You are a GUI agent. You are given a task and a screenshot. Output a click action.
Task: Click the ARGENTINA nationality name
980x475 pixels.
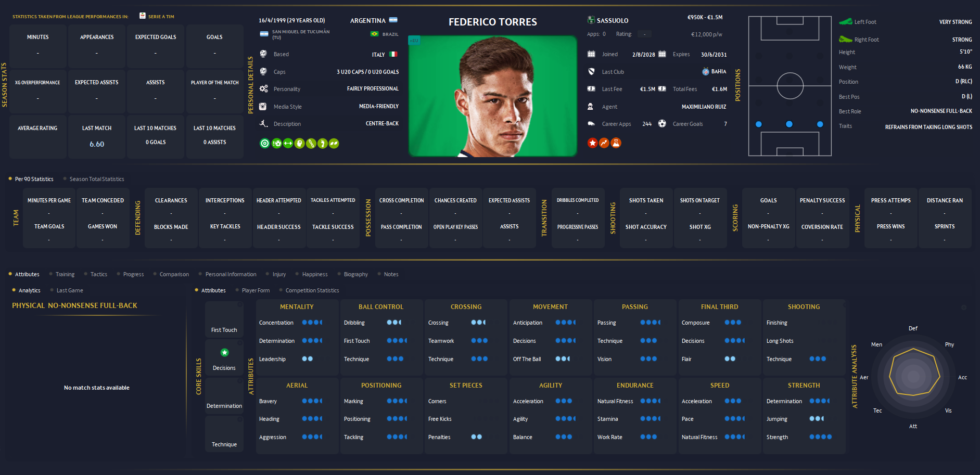click(x=368, y=21)
